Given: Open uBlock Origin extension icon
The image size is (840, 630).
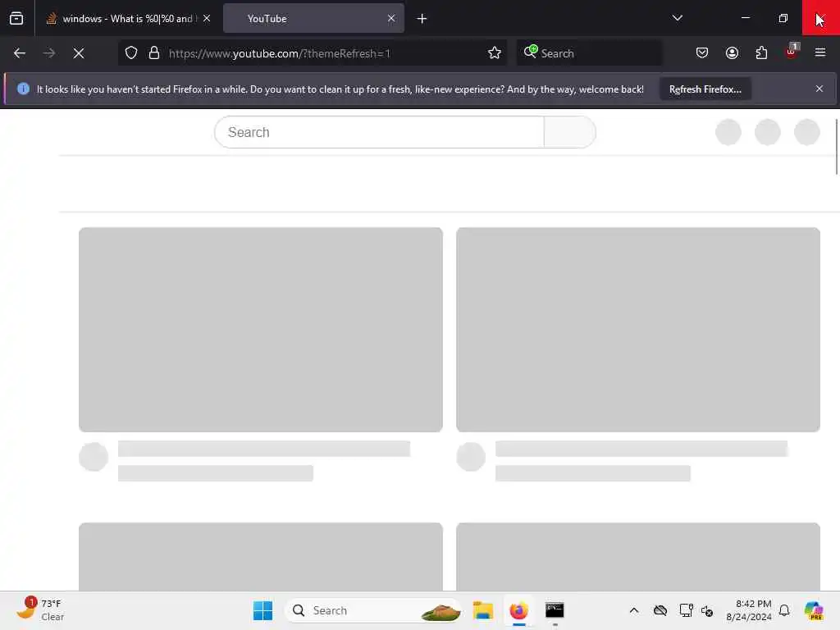Looking at the screenshot, I should [792, 52].
